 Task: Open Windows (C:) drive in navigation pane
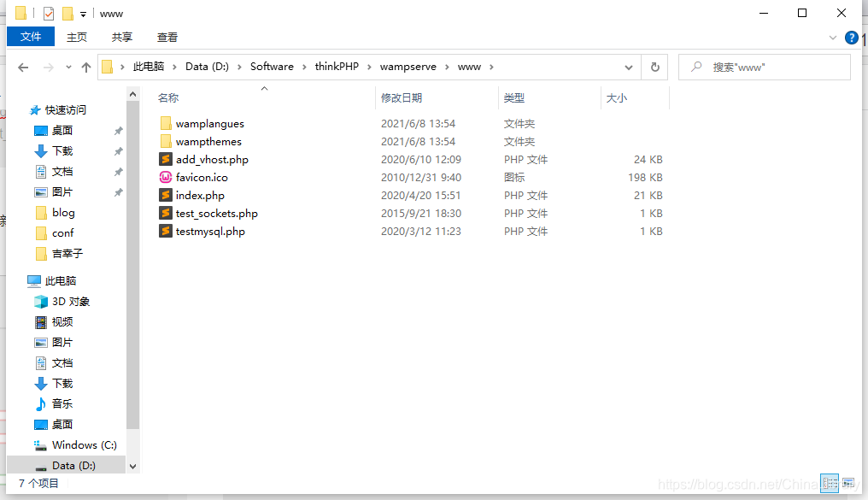[84, 444]
